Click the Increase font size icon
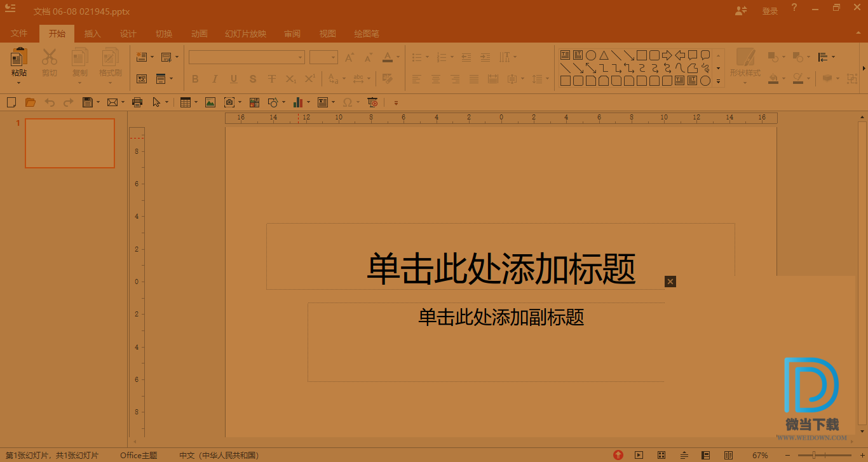This screenshot has width=868, height=462. pyautogui.click(x=349, y=57)
